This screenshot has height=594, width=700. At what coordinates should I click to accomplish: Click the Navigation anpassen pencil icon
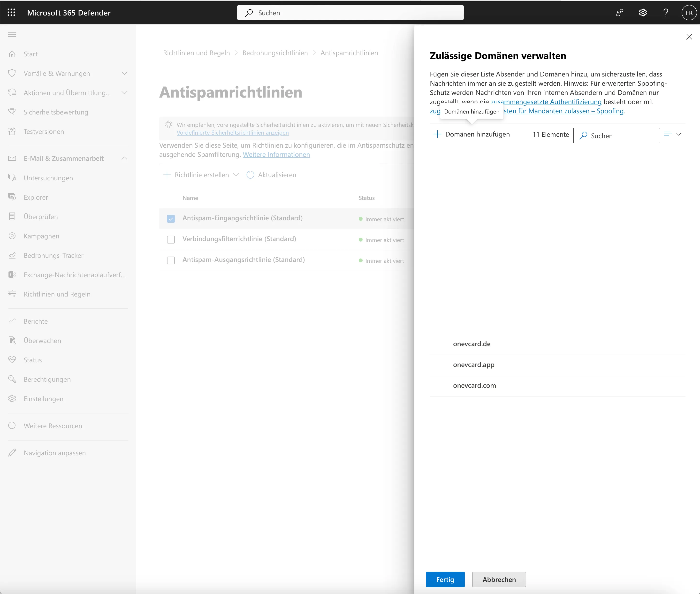[x=12, y=453]
